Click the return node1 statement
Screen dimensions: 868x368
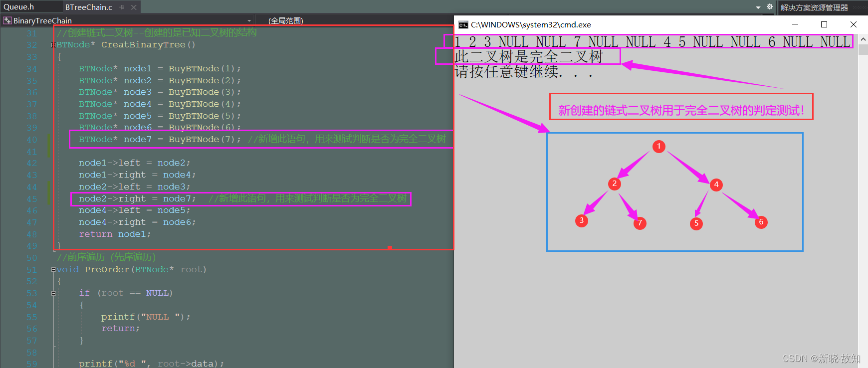pyautogui.click(x=115, y=234)
